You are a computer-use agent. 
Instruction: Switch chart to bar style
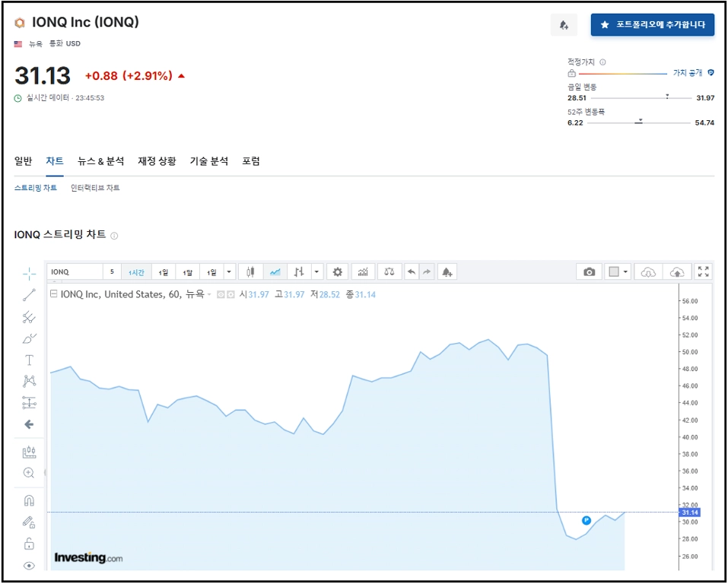pos(299,272)
